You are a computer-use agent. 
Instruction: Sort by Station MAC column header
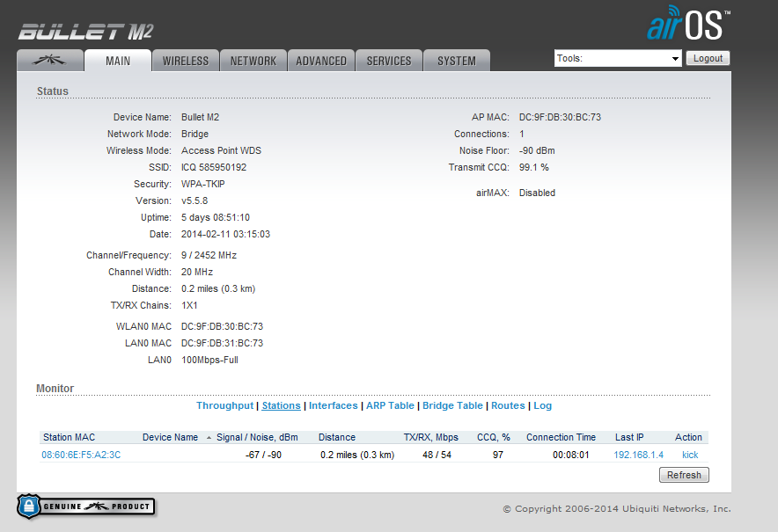(x=69, y=437)
